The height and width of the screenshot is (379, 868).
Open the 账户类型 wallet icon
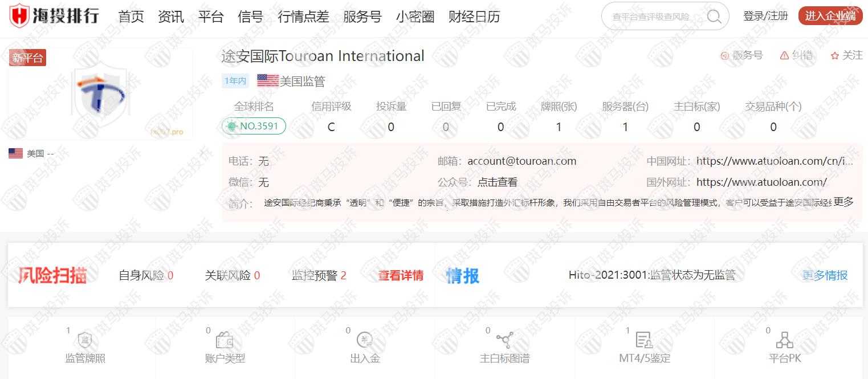click(225, 341)
